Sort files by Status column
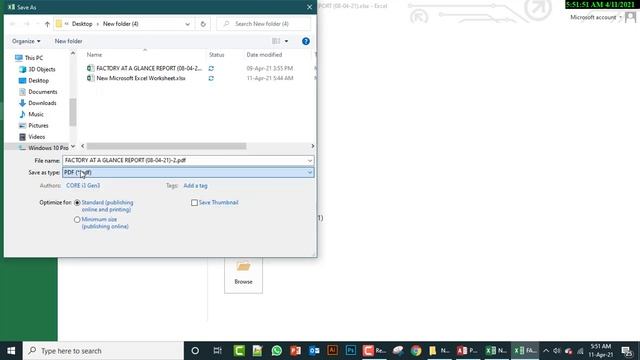Screen dimensions: 640x360 click(217, 55)
